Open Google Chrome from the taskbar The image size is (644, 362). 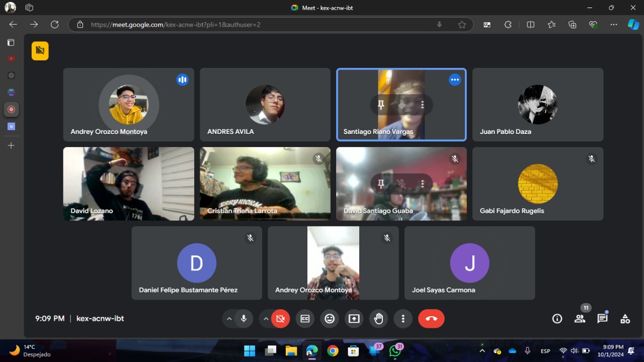(333, 350)
